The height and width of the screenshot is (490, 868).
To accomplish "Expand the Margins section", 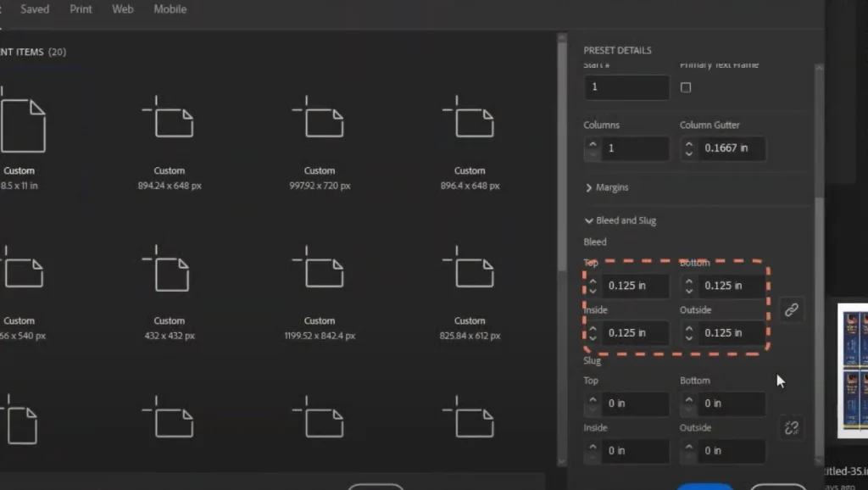I will point(607,187).
